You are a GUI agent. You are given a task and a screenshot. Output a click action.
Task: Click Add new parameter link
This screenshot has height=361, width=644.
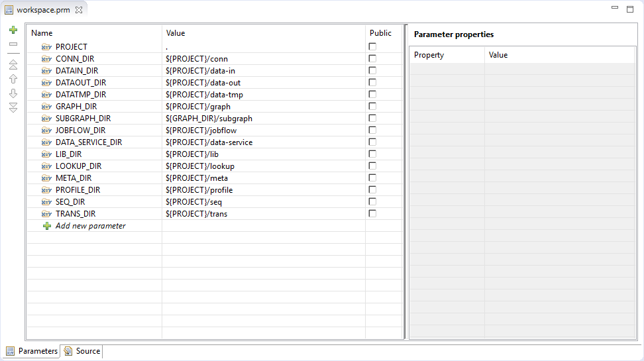pos(90,226)
